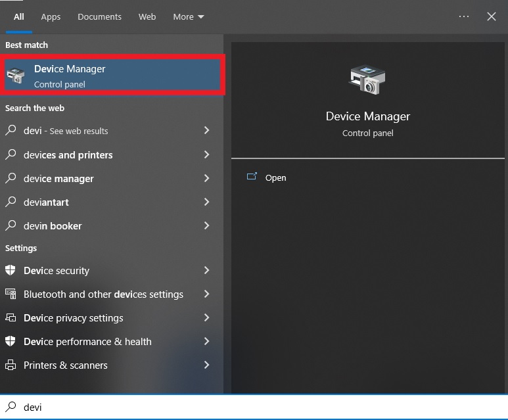Open Device Manager best match result
Image resolution: width=508 pixels, height=420 pixels.
click(x=112, y=75)
